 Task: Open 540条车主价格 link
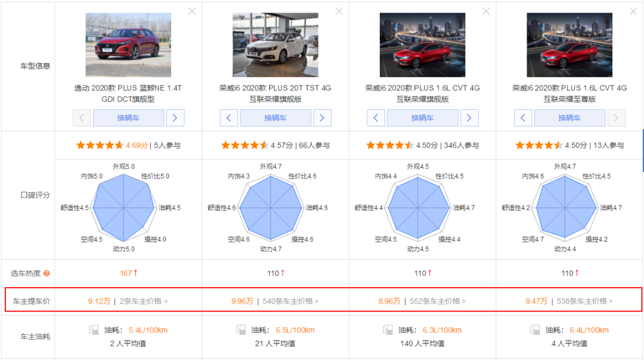290,301
